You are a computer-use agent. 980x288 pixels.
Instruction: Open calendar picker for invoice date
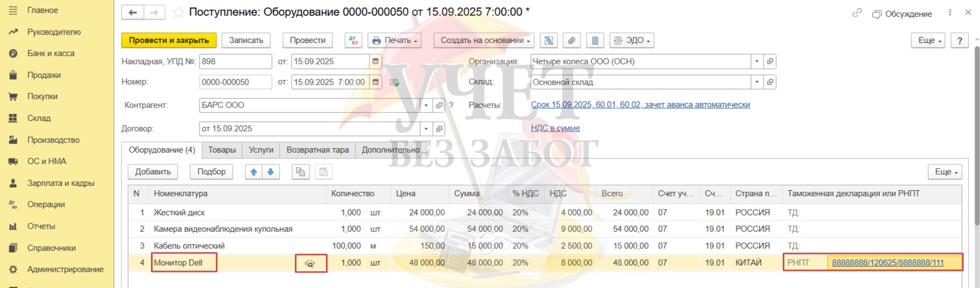click(376, 62)
